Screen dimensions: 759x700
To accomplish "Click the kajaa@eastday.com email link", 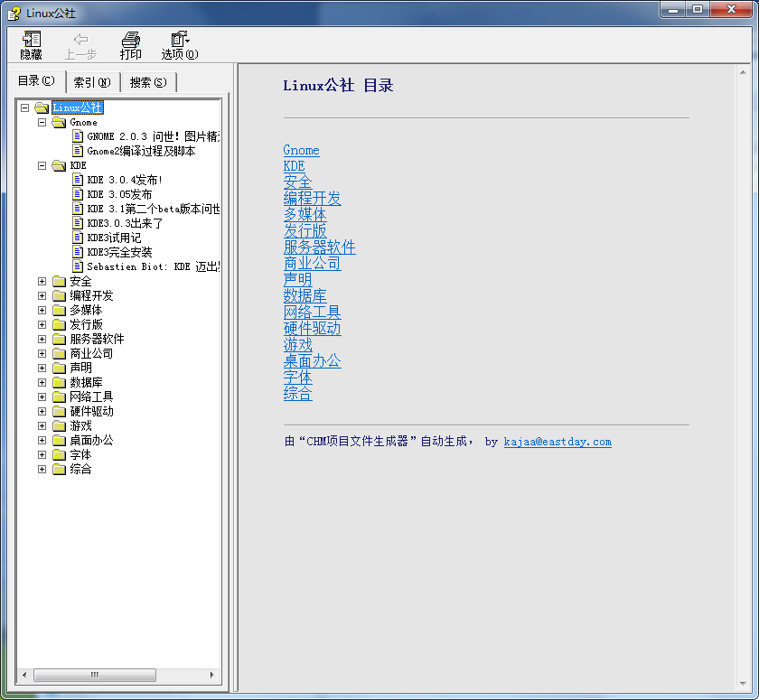I will point(558,442).
